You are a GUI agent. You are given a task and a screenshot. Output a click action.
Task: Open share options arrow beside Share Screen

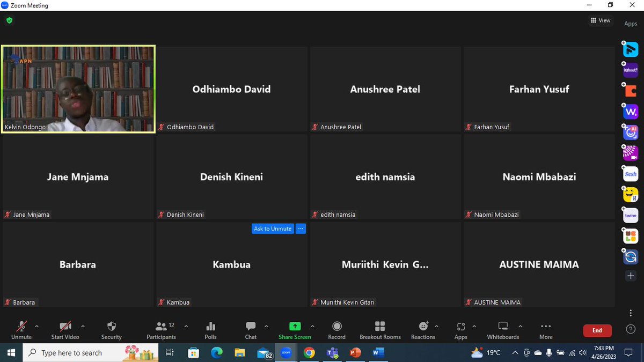[312, 326]
